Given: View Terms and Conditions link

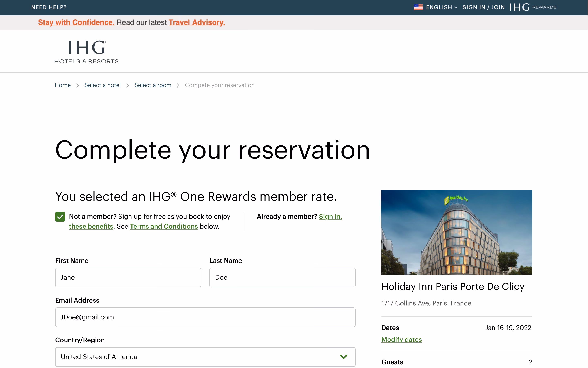Looking at the screenshot, I should 164,226.
